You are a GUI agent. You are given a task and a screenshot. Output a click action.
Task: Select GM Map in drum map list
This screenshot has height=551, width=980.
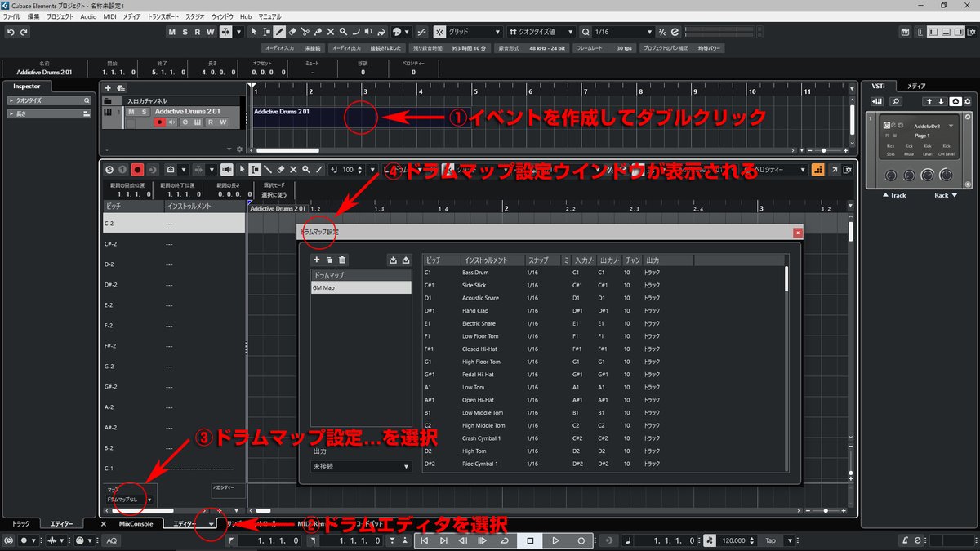pyautogui.click(x=361, y=287)
